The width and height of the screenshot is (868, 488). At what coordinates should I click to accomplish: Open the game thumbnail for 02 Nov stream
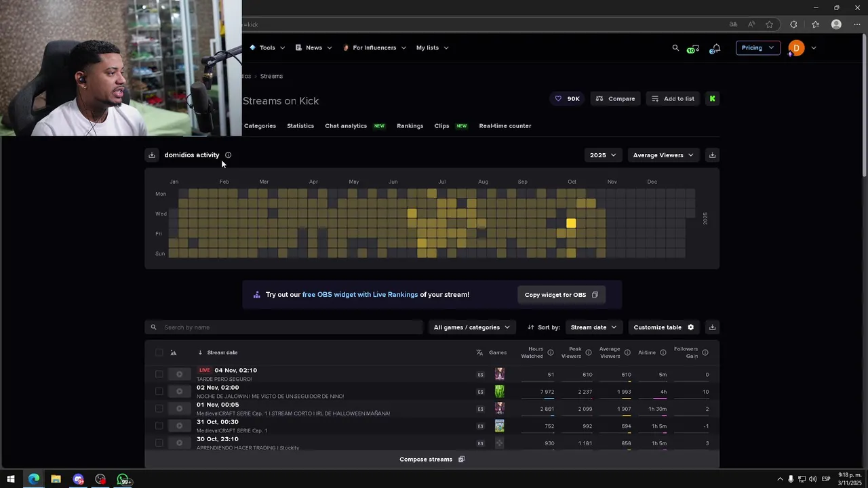(500, 391)
